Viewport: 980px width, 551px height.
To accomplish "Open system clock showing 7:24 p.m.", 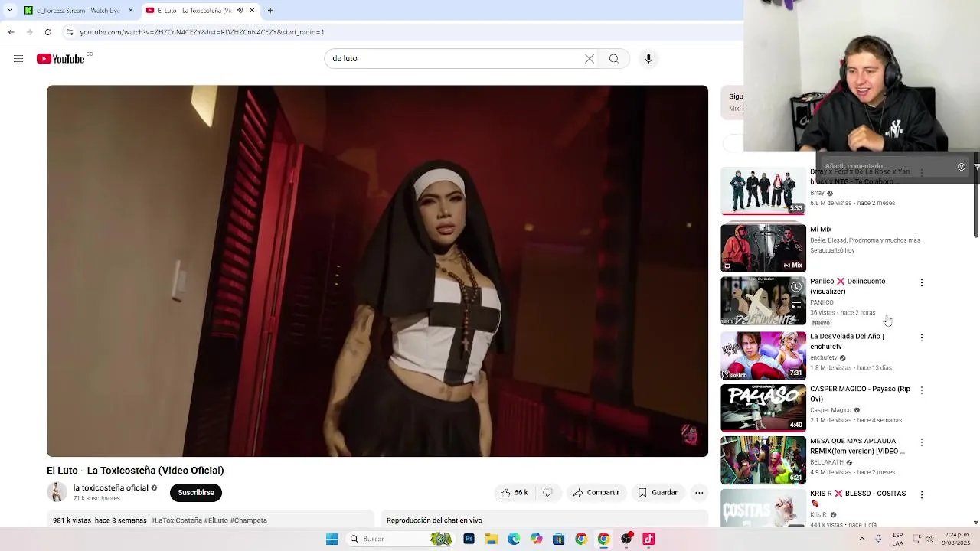I will pyautogui.click(x=957, y=539).
